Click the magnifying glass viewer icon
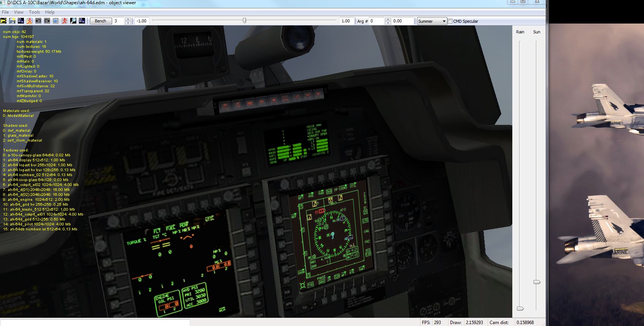 tap(73, 21)
